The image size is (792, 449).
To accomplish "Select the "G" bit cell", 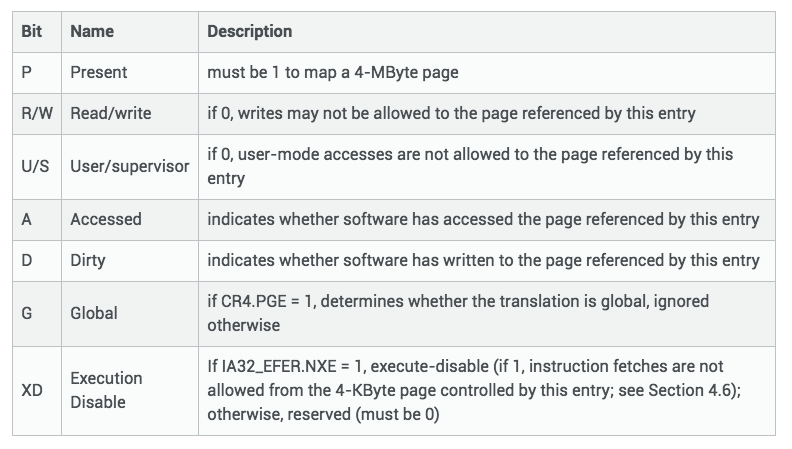I will [27, 313].
